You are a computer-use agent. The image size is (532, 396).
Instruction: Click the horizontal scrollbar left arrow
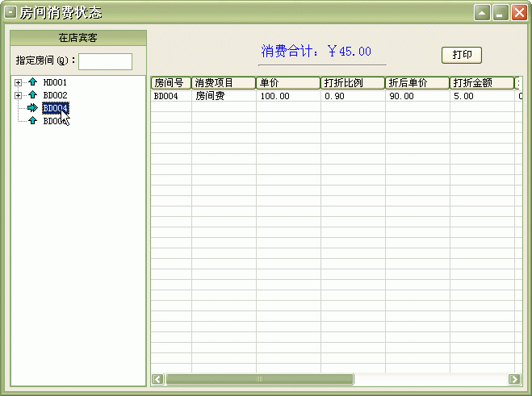(x=158, y=379)
